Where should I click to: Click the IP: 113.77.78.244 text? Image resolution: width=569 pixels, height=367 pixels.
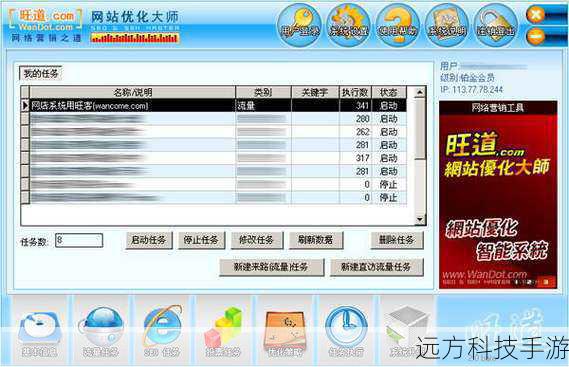(471, 89)
